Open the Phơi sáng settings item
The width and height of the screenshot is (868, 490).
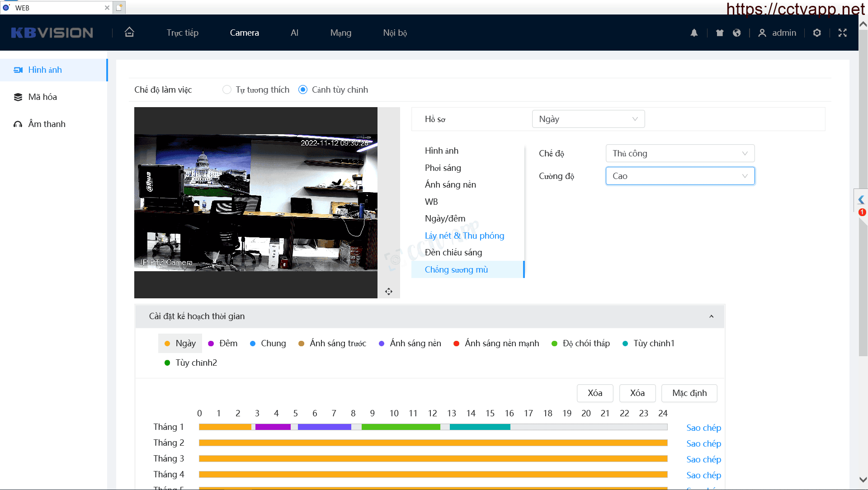click(x=443, y=168)
